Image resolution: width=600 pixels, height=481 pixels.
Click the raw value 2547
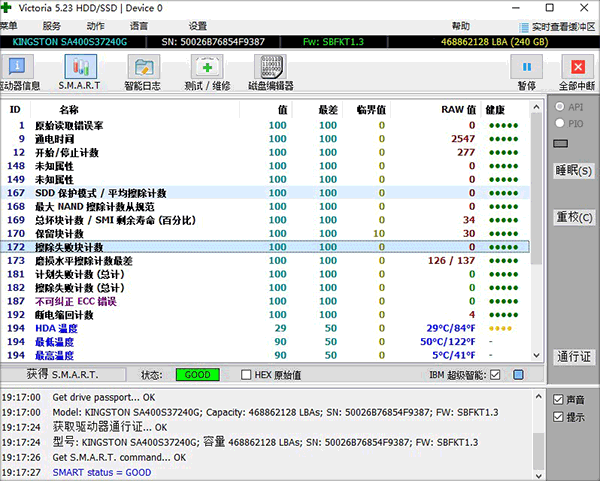pos(463,139)
